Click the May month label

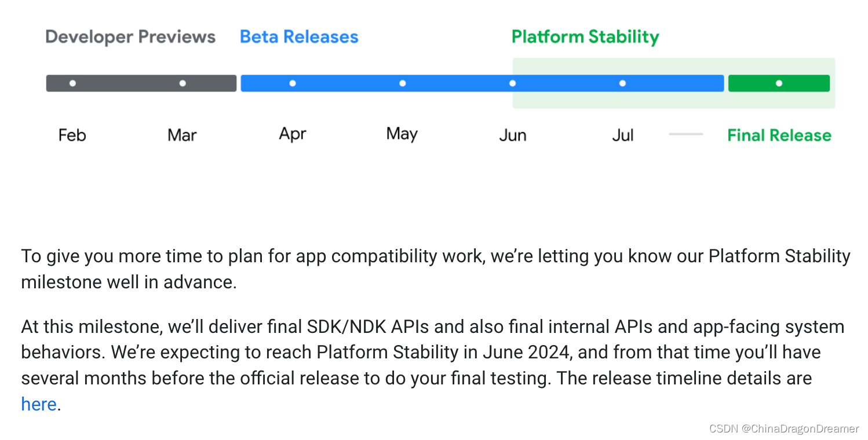[402, 135]
